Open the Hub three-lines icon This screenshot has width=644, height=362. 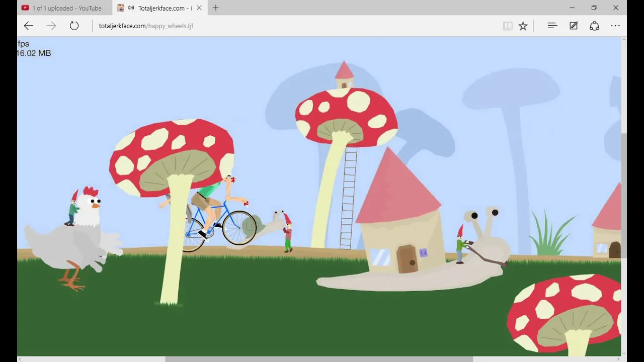(552, 26)
